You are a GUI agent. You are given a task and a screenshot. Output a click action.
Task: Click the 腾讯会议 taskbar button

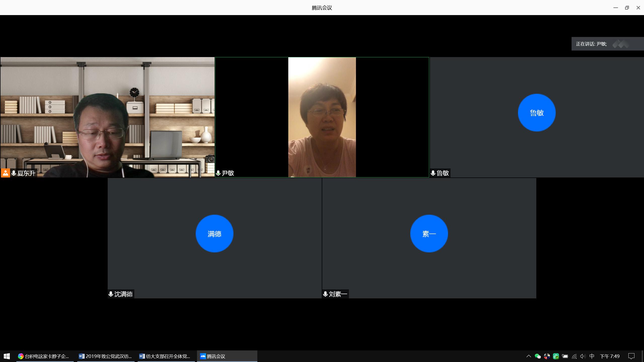(226, 356)
